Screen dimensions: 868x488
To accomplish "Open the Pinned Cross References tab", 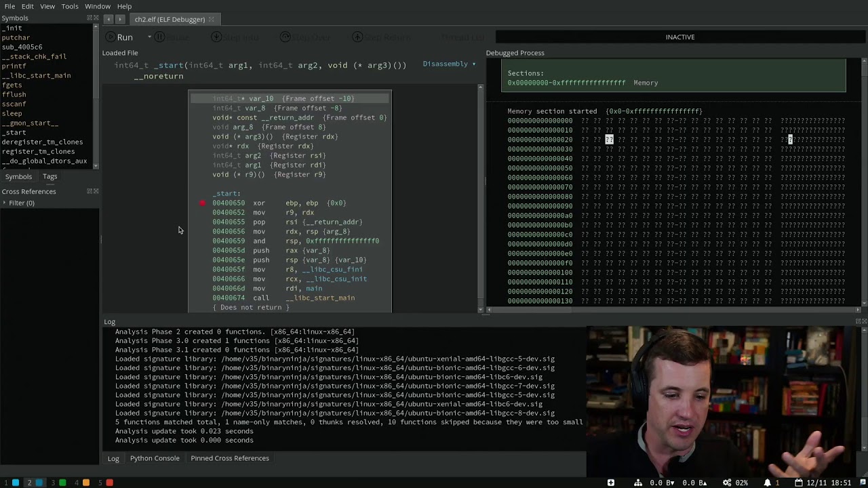I will 230,458.
